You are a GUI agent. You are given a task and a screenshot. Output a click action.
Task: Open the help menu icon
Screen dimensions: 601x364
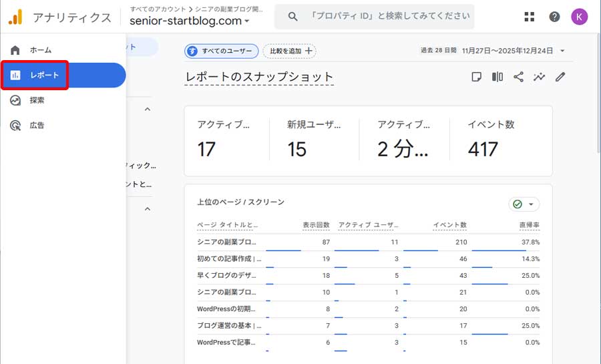(554, 17)
